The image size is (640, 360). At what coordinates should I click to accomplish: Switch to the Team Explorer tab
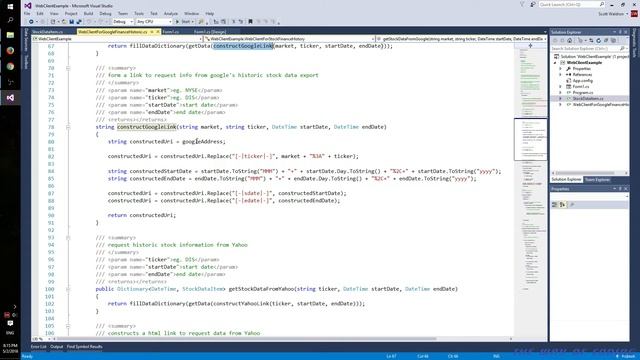tap(597, 180)
